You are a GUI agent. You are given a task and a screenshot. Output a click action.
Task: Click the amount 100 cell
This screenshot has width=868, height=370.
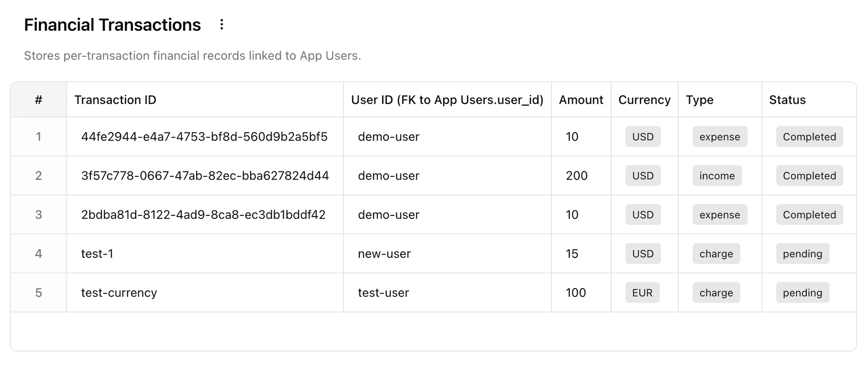581,293
